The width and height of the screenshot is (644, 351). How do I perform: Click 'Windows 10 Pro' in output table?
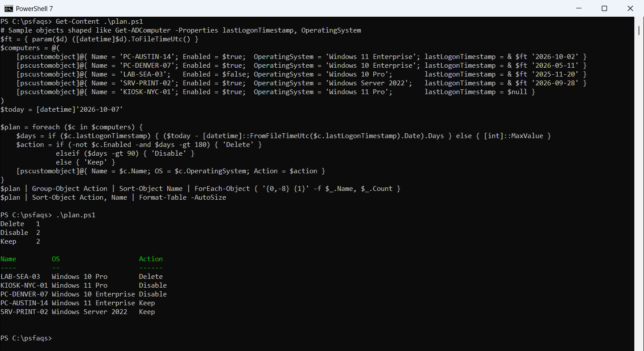[80, 277]
